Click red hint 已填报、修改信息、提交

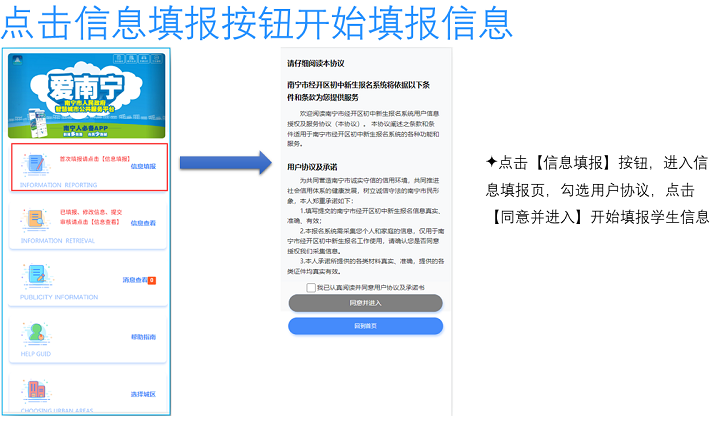(91, 212)
